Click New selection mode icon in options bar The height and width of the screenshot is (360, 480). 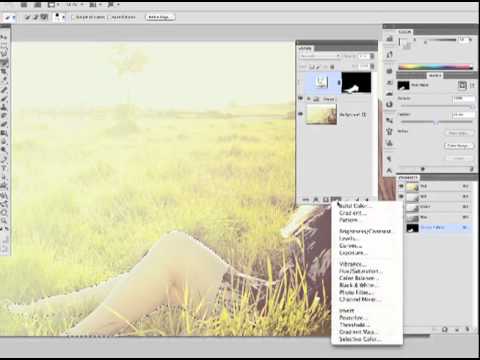[x=28, y=17]
